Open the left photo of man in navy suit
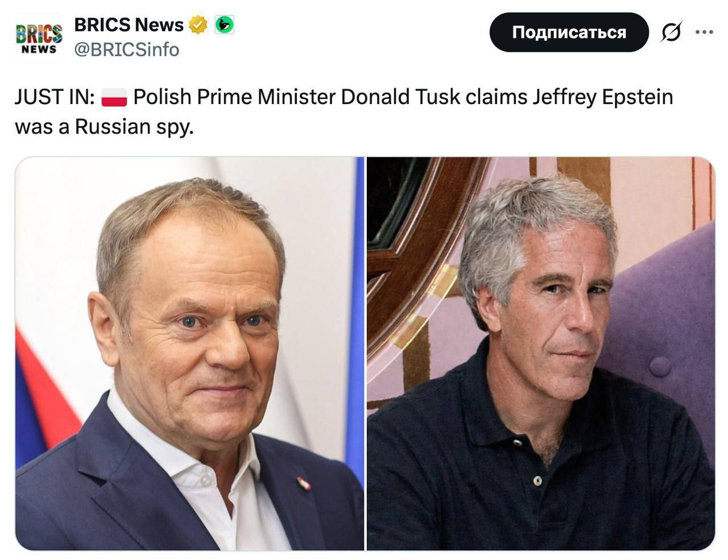The width and height of the screenshot is (728, 560). pyautogui.click(x=189, y=354)
